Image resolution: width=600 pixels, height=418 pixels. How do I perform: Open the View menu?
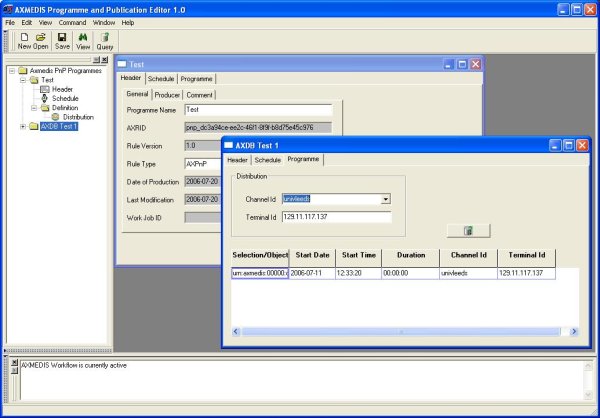tap(45, 23)
